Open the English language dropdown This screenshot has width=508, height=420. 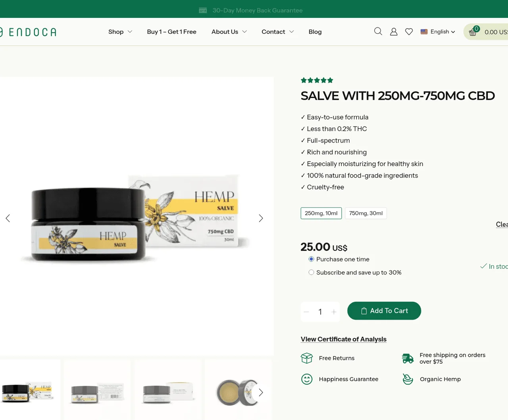coord(438,32)
